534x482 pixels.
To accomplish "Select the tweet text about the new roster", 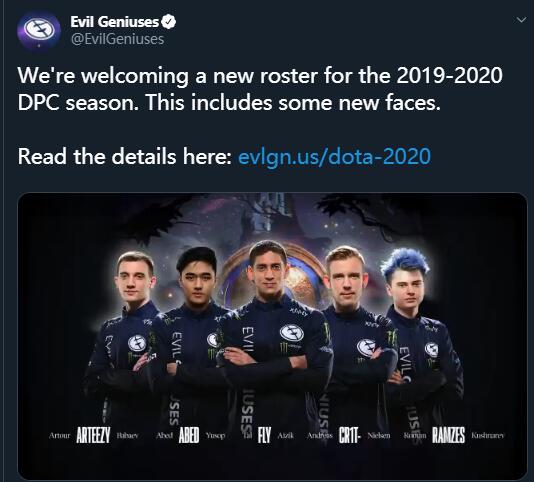I will [x=260, y=89].
